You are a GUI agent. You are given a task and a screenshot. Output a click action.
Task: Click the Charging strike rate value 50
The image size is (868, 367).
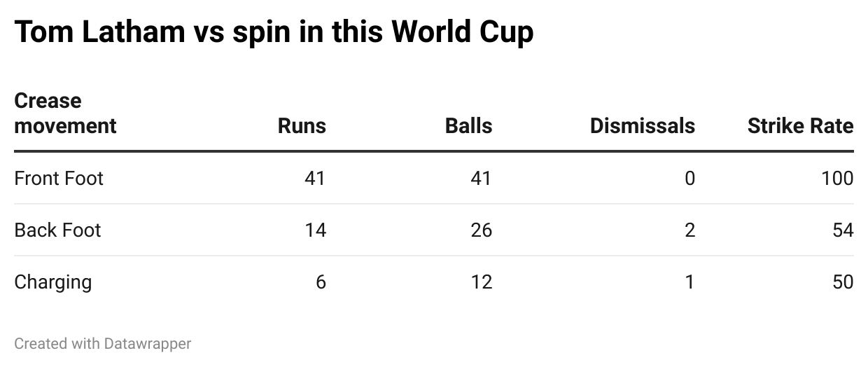843,282
